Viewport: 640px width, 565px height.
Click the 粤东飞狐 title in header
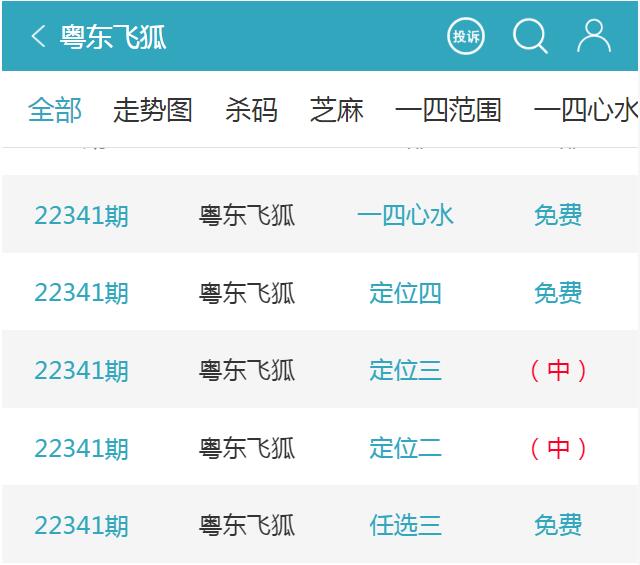113,37
